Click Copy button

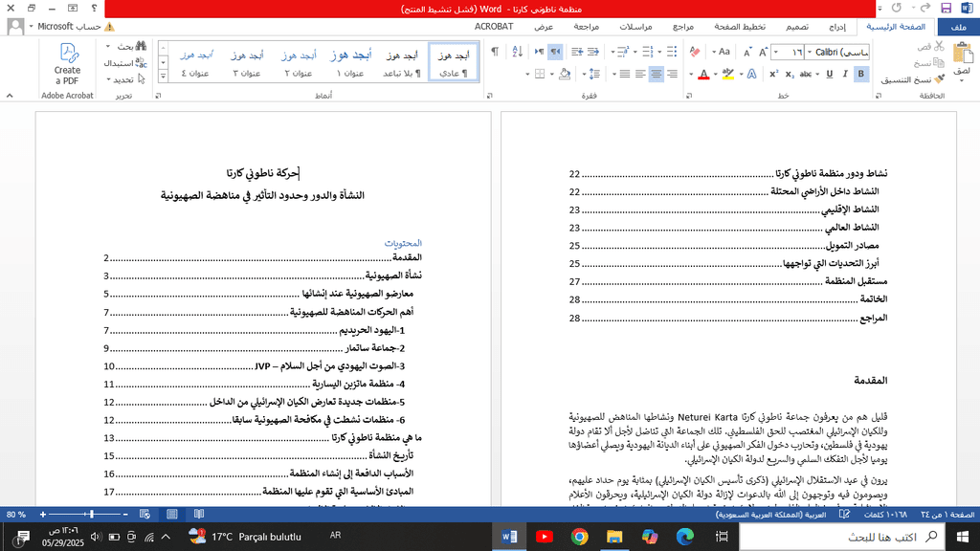pyautogui.click(x=929, y=62)
